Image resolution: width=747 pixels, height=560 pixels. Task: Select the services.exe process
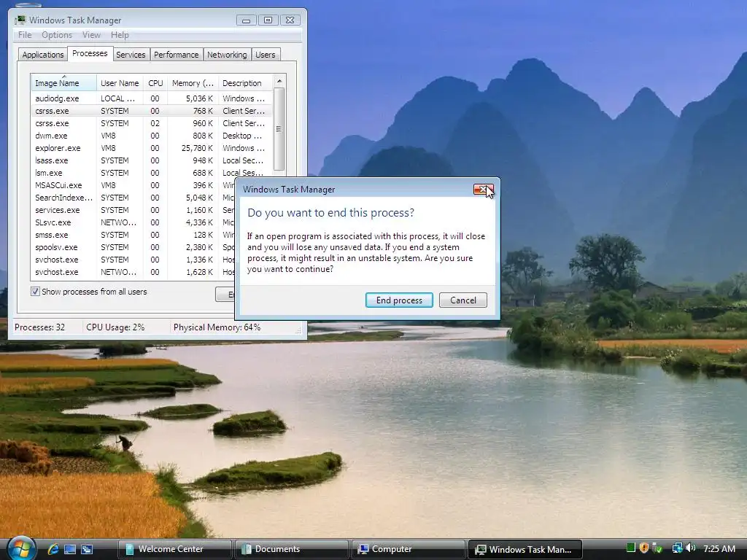tap(133, 210)
